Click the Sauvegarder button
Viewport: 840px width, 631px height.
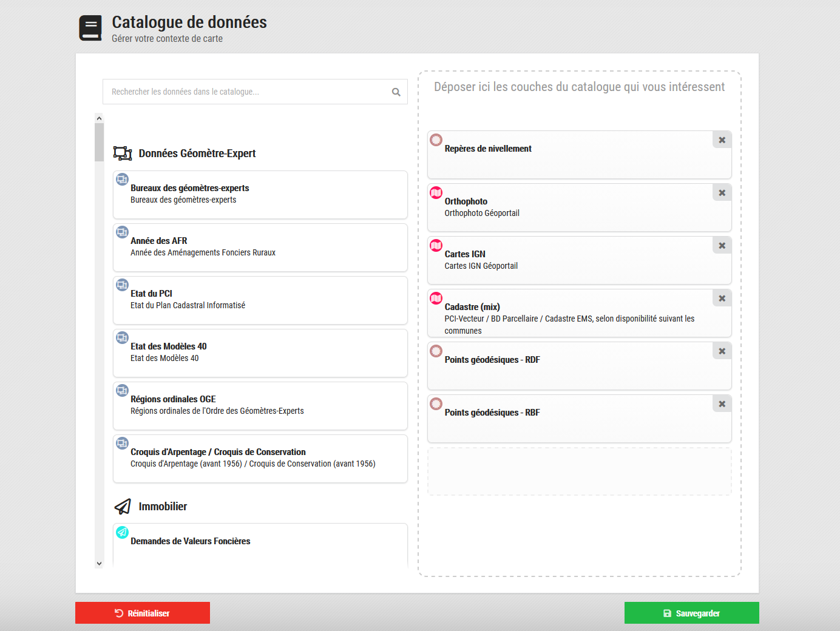tap(691, 613)
